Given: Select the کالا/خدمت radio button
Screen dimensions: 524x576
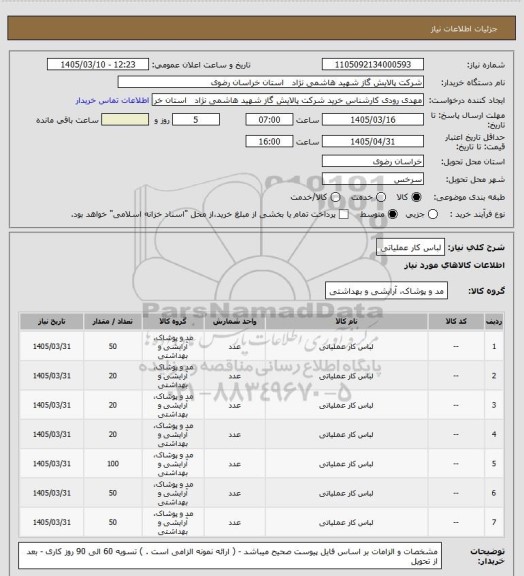Looking at the screenshot, I should (335, 197).
